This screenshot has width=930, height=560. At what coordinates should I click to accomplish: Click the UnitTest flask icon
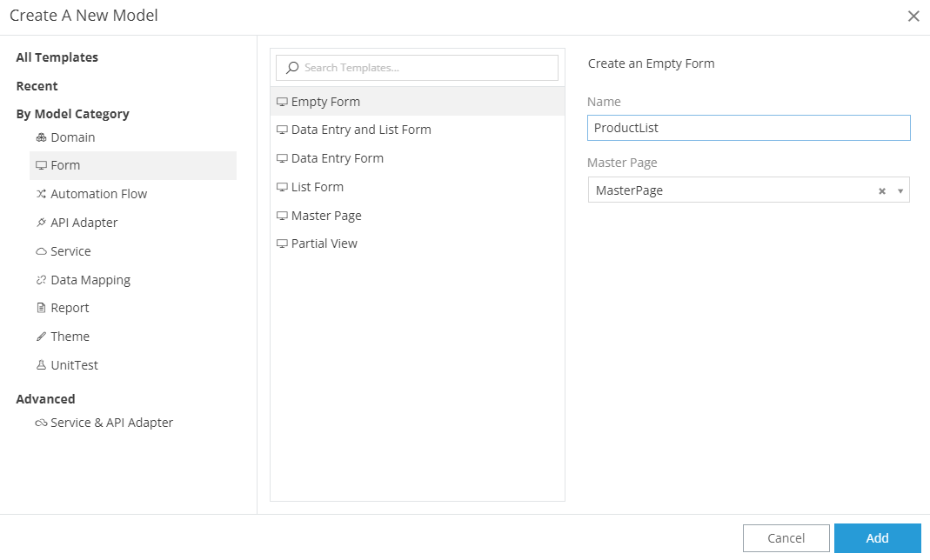click(41, 365)
